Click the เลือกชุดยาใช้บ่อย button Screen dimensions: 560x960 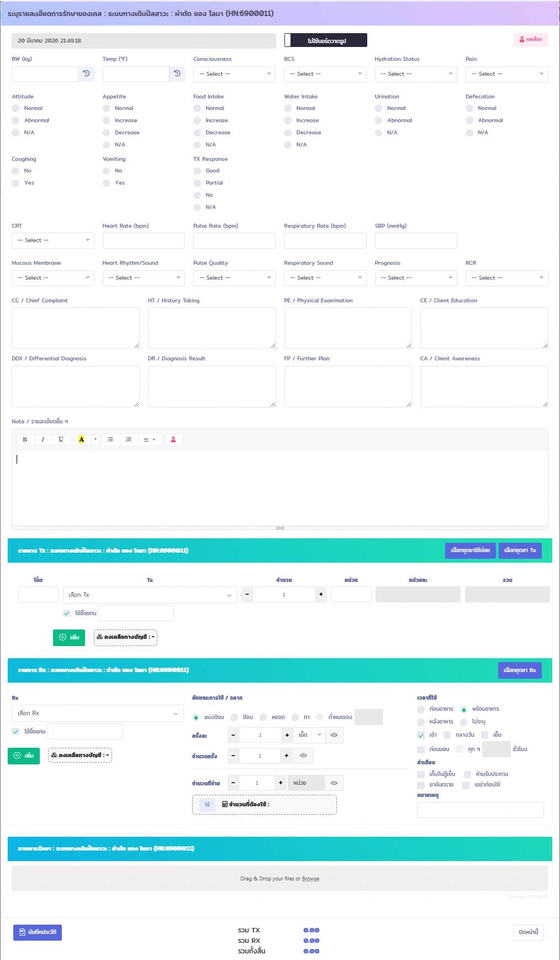[x=470, y=550]
